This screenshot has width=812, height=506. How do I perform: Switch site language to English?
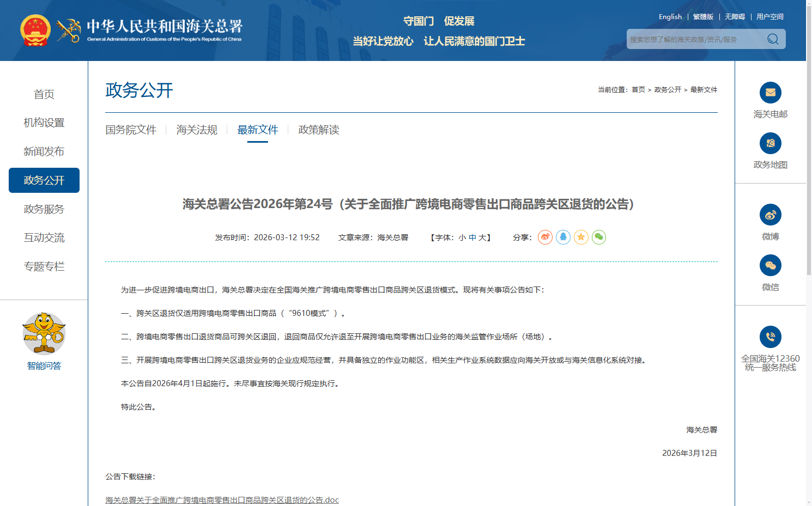pyautogui.click(x=670, y=17)
